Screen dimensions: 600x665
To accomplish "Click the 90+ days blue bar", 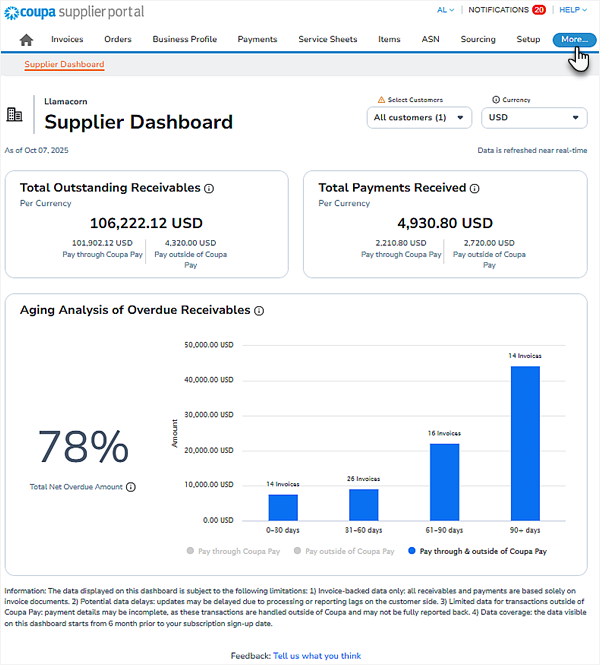I will tap(525, 443).
